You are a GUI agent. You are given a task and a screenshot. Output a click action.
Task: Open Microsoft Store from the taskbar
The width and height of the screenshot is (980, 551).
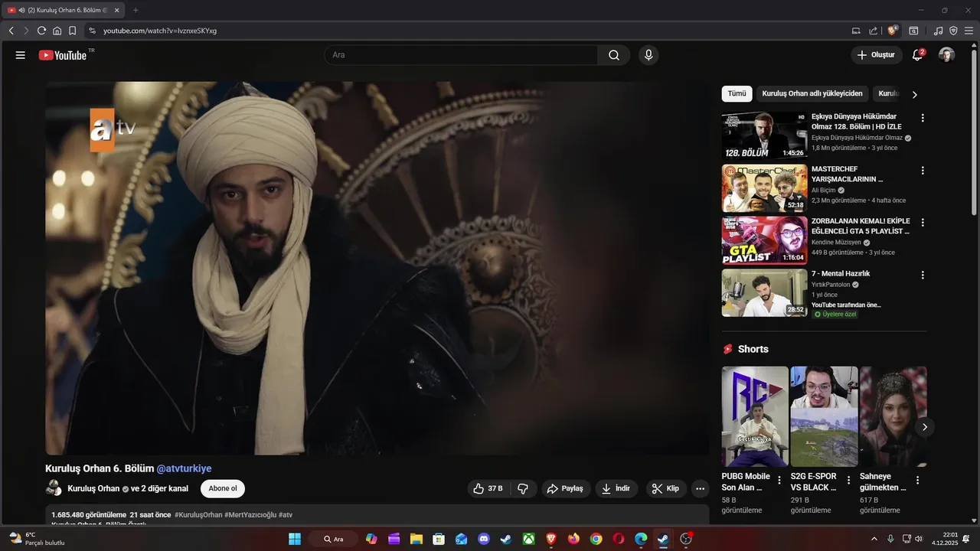[438, 539]
